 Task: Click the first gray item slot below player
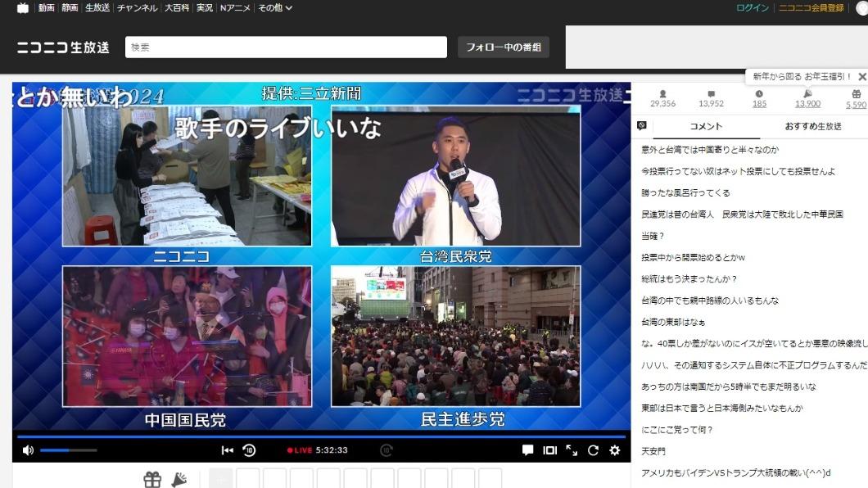coord(220,479)
